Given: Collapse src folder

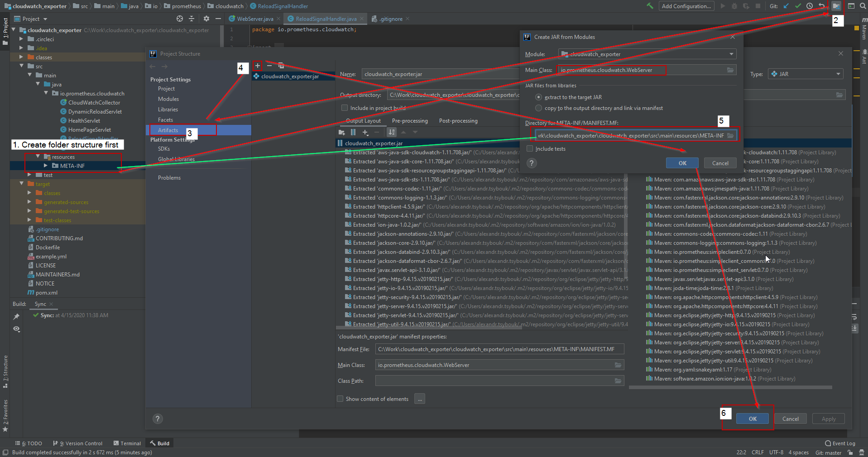Looking at the screenshot, I should (x=21, y=66).
